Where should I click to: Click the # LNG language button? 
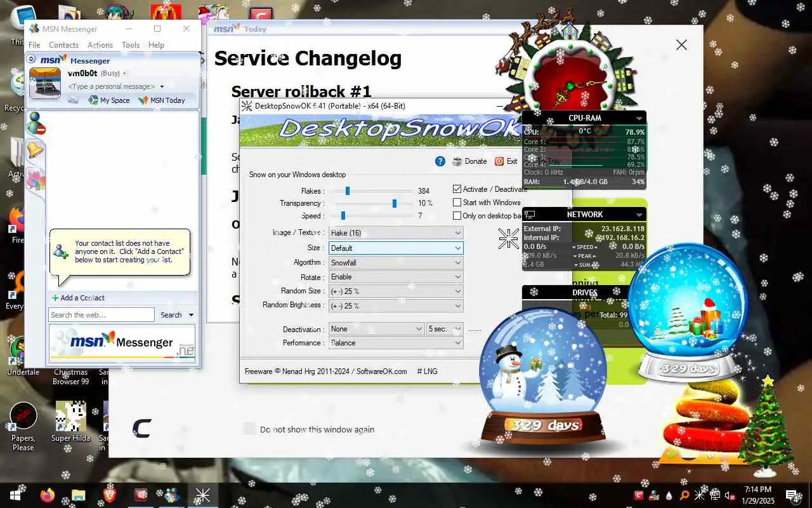click(x=427, y=371)
